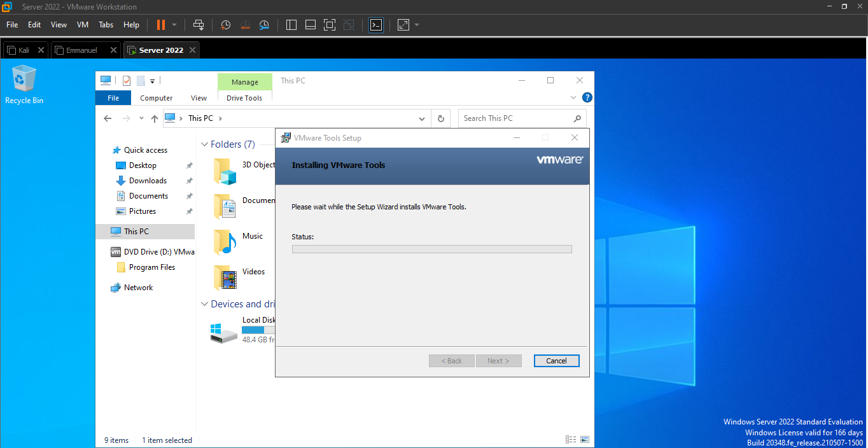
Task: Open the recent locations dropdown
Action: [x=141, y=119]
